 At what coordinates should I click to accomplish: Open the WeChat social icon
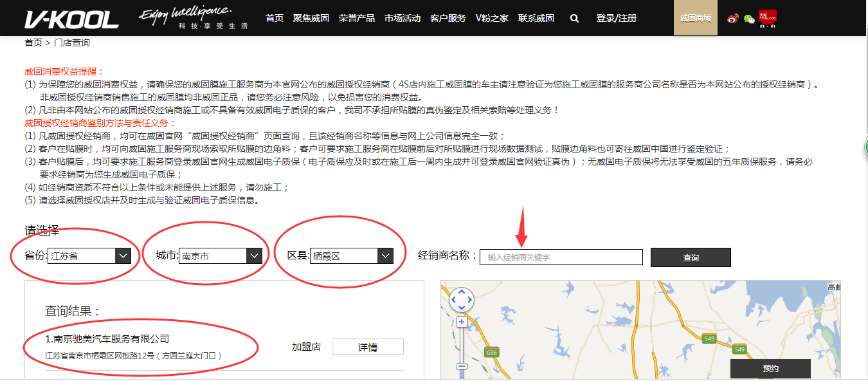pos(749,19)
